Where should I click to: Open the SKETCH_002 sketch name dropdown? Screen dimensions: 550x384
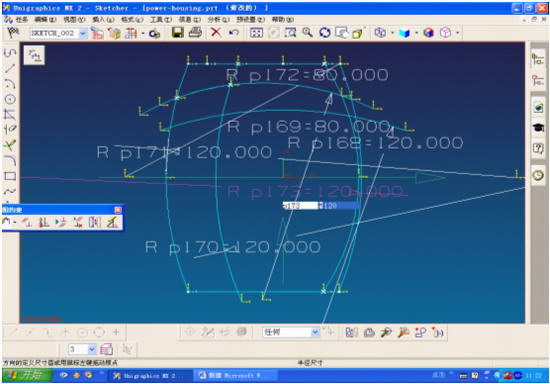click(83, 33)
